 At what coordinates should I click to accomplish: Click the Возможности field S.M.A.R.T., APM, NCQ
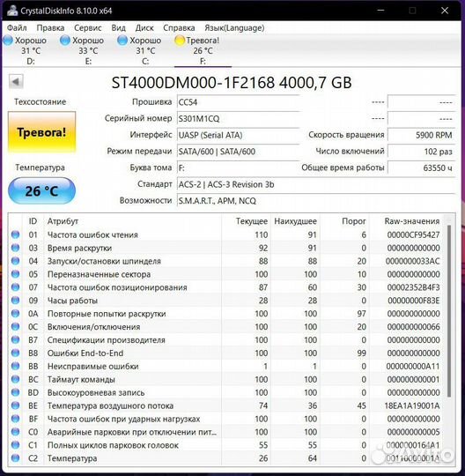[315, 201]
